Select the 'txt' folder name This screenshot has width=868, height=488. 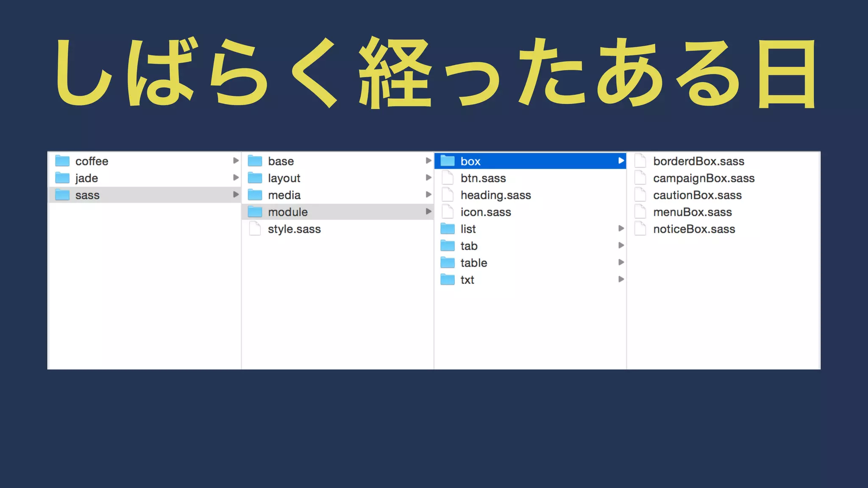pos(467,280)
